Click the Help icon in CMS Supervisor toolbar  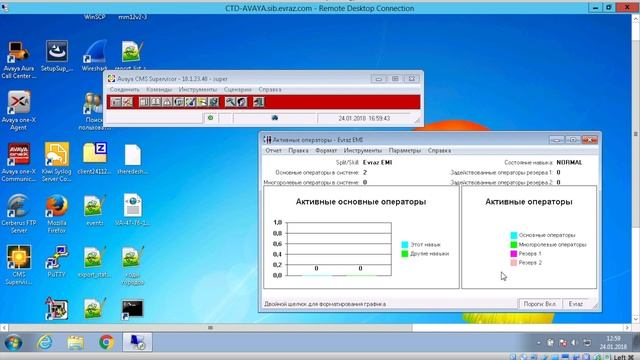point(242,102)
